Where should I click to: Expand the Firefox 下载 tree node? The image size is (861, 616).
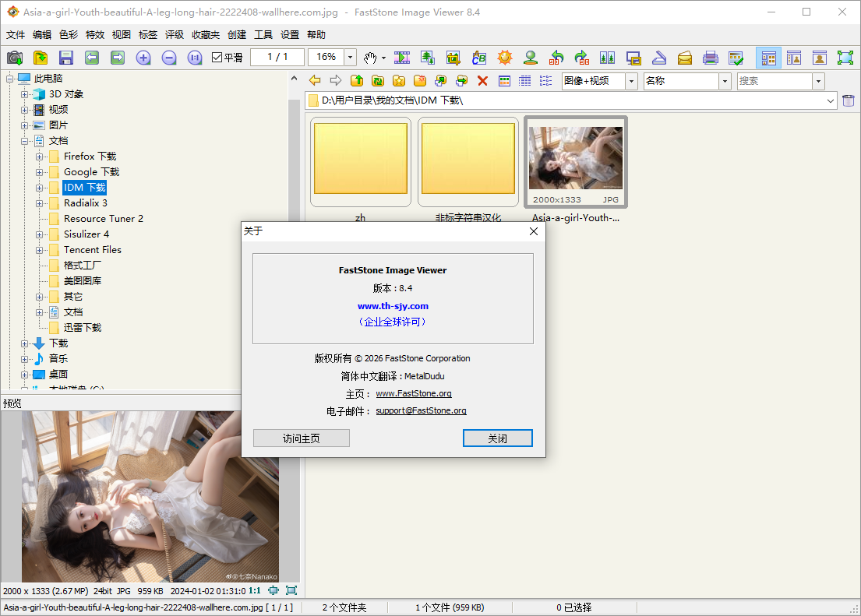(x=39, y=157)
